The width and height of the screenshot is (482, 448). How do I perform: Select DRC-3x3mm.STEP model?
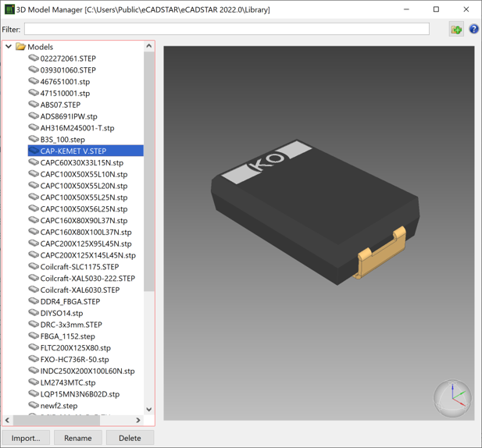coord(71,325)
